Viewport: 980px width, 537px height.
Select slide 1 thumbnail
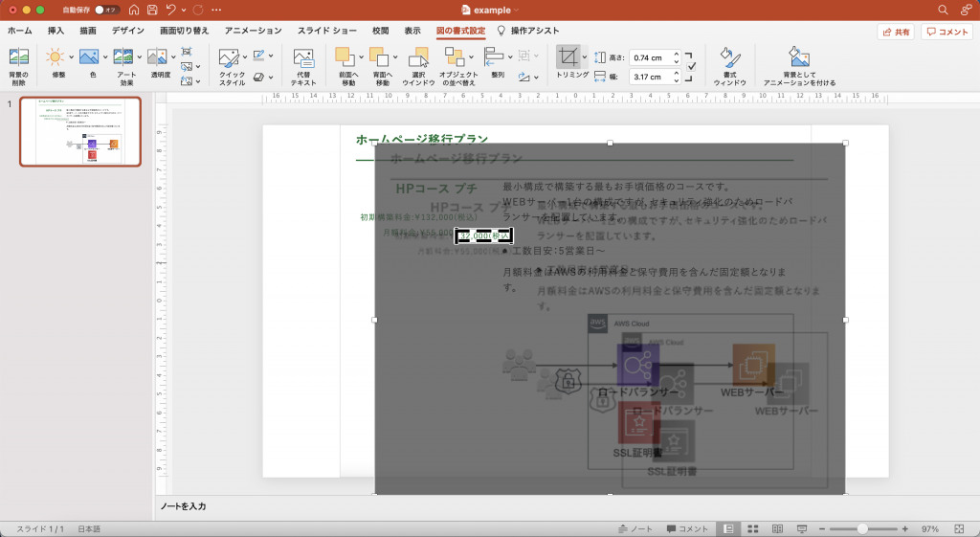click(80, 131)
